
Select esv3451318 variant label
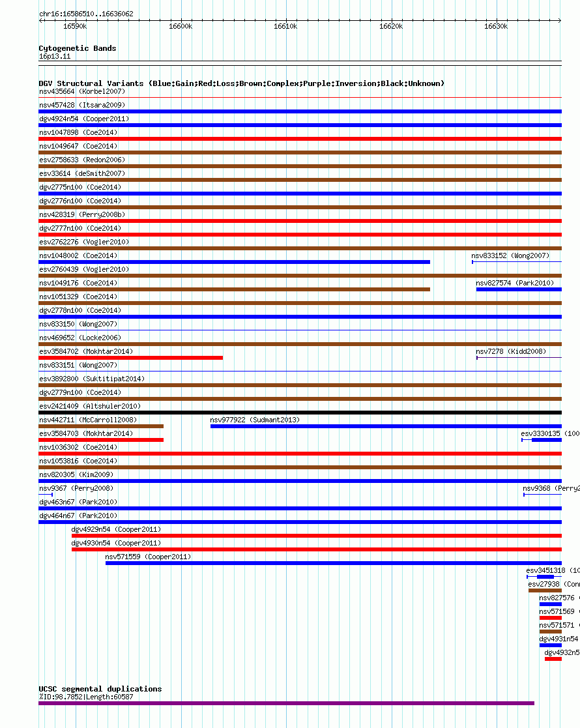(x=553, y=571)
